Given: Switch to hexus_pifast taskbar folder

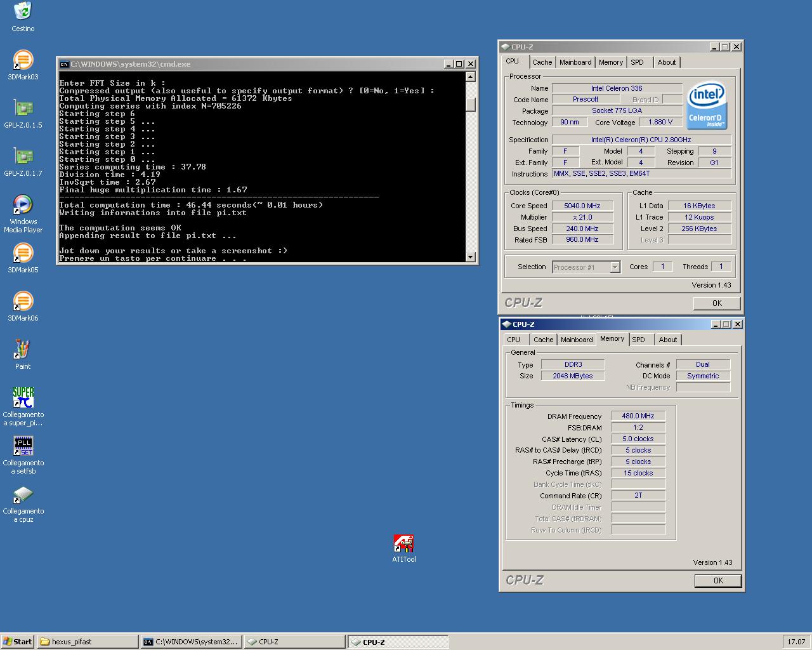Looking at the screenshot, I should tap(88, 642).
